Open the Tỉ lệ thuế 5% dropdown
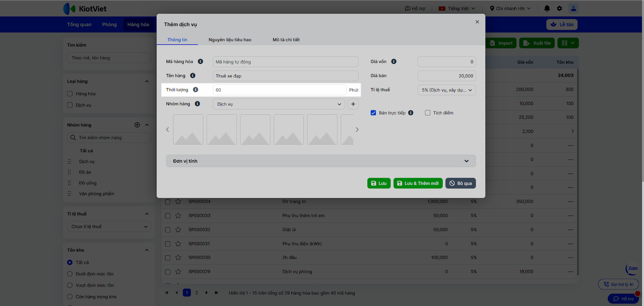Screen dimensions: 644x306 coord(446,90)
